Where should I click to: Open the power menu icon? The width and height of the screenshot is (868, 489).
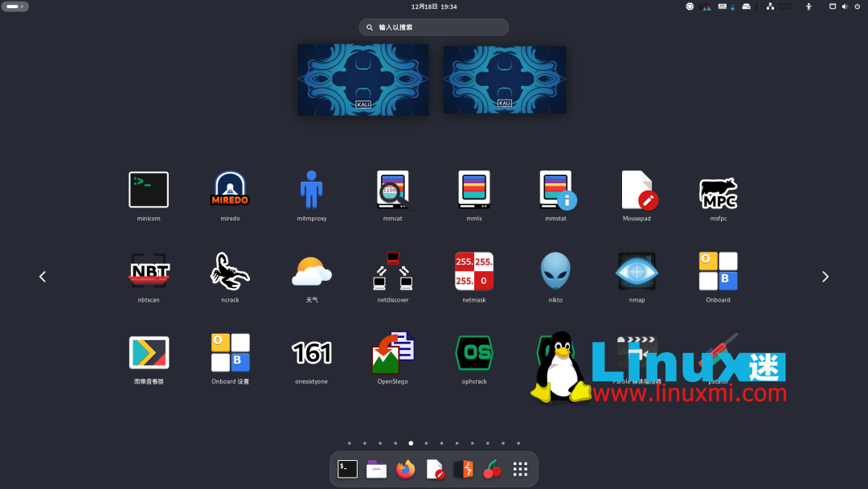[858, 6]
